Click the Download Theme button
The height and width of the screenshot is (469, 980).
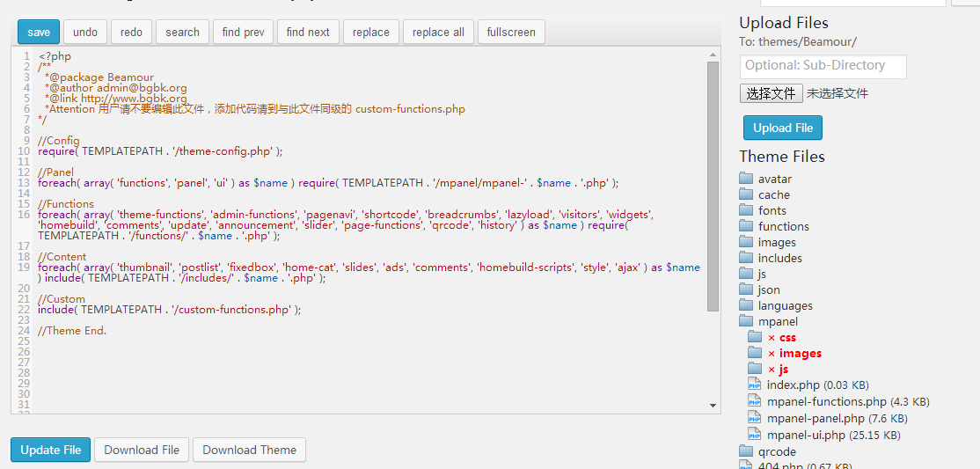pyautogui.click(x=249, y=450)
